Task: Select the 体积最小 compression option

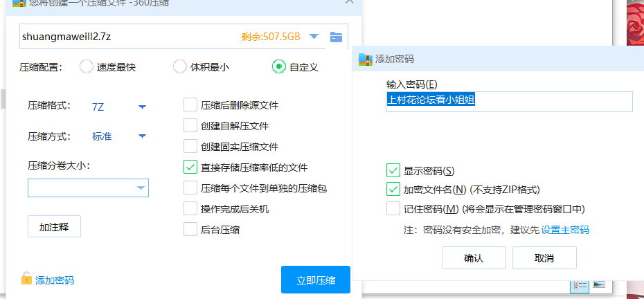Action: click(x=180, y=66)
